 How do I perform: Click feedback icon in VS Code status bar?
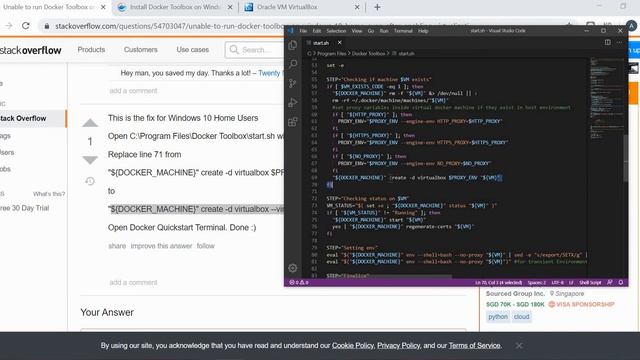(x=610, y=282)
